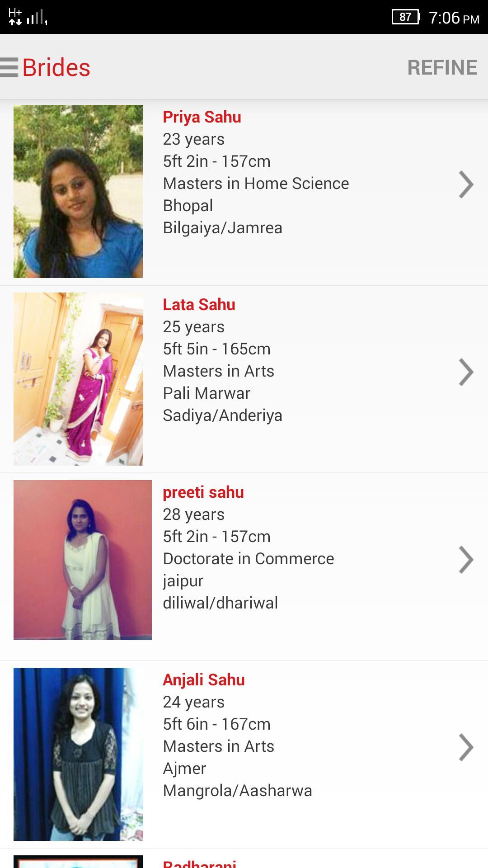Tap the preeti sahu name link
Screen dimensions: 488x868
coord(203,492)
